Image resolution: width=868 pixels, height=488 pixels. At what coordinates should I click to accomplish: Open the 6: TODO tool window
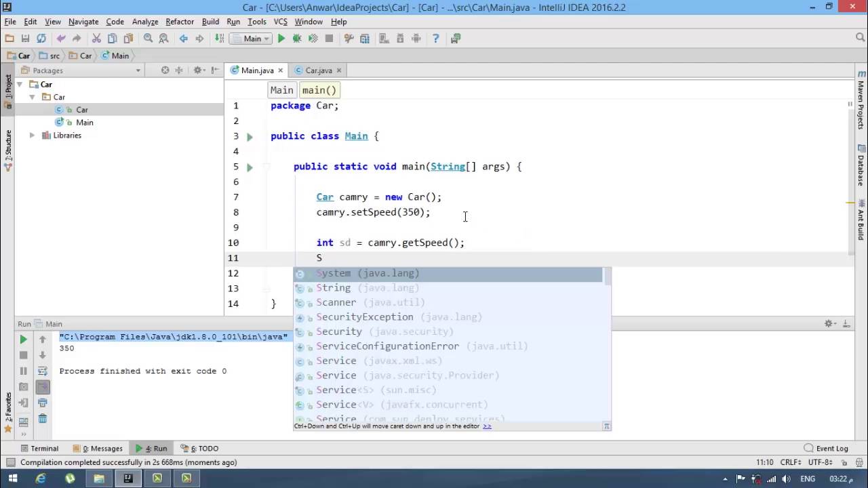pos(199,448)
